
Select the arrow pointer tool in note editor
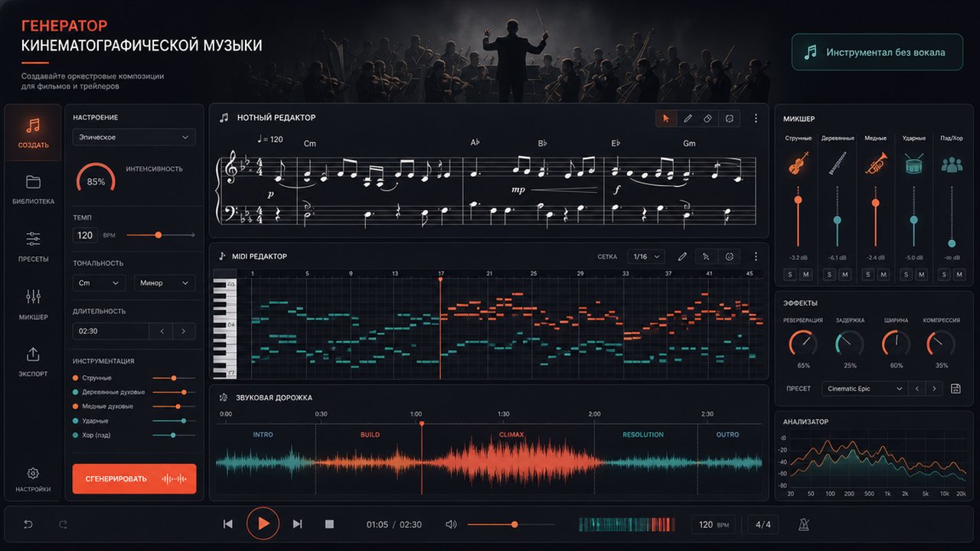(x=666, y=118)
